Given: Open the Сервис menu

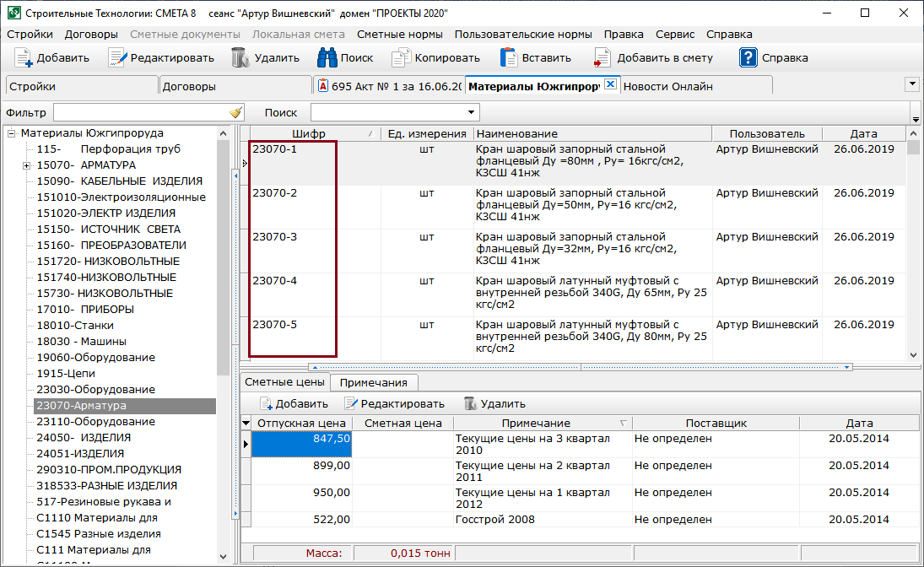Looking at the screenshot, I should point(674,35).
